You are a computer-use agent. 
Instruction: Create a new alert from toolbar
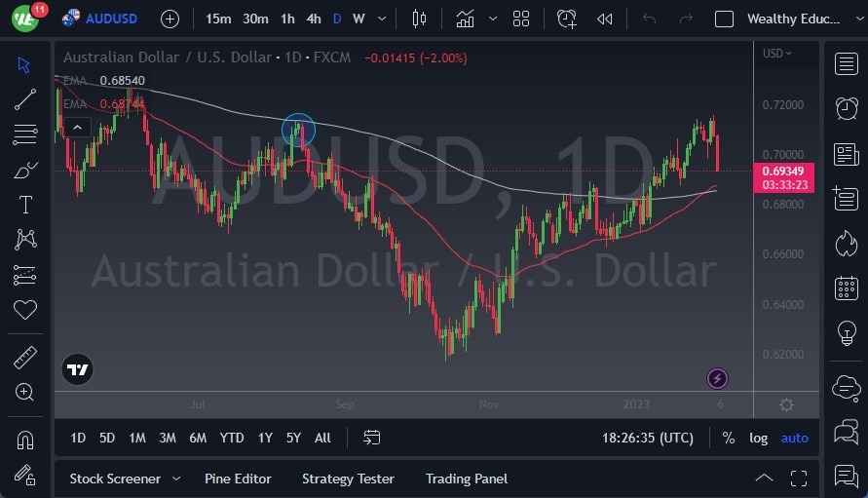(x=567, y=19)
